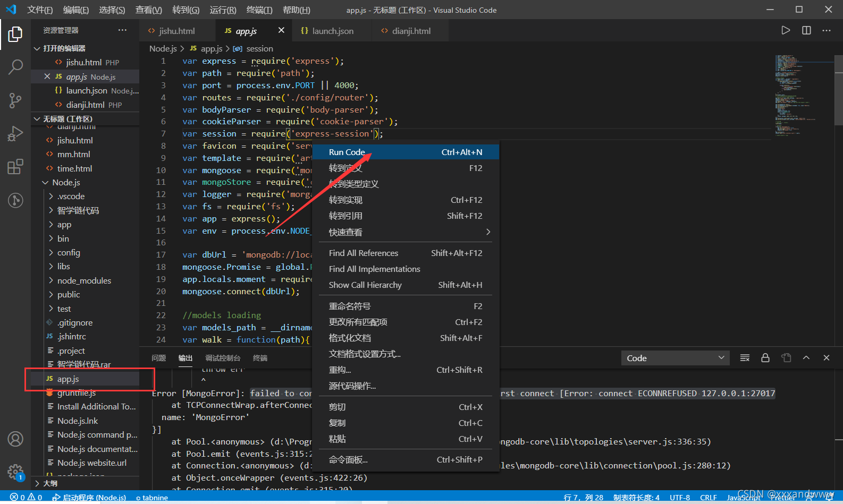The height and width of the screenshot is (504, 843).
Task: Click errors count in status bar
Action: tap(26, 498)
